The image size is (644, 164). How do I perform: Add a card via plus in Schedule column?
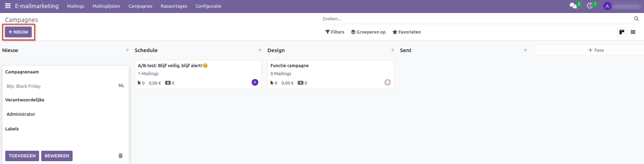pyautogui.click(x=260, y=50)
